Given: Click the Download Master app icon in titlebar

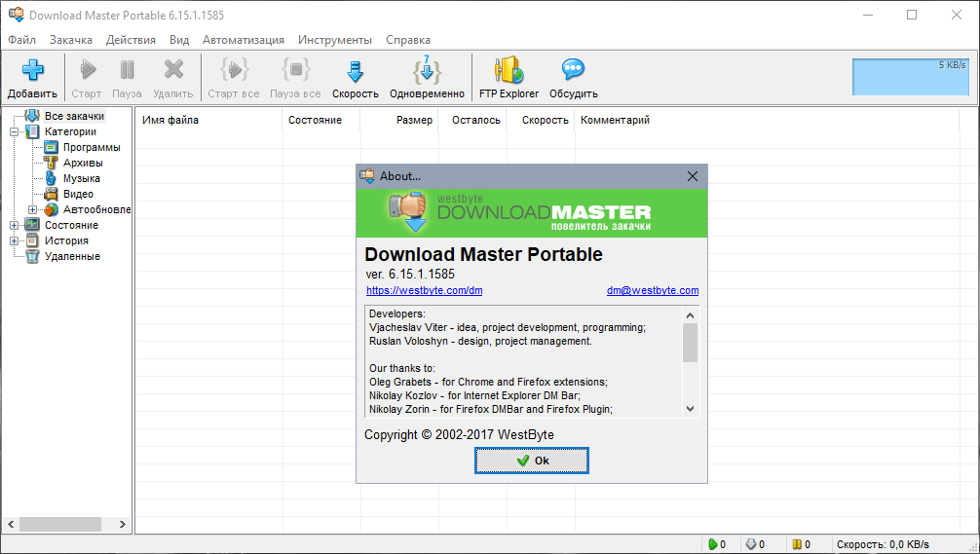Looking at the screenshot, I should [17, 15].
